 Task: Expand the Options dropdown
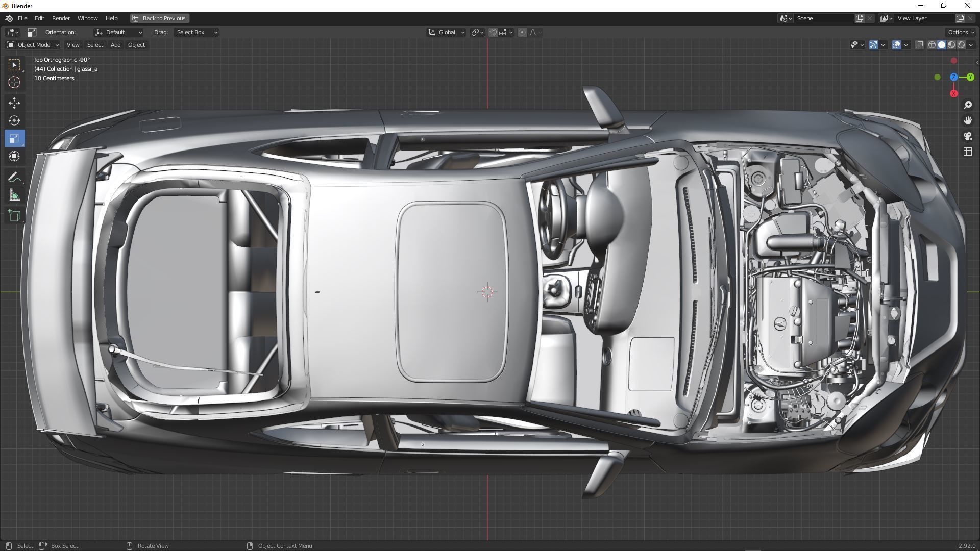tap(961, 32)
